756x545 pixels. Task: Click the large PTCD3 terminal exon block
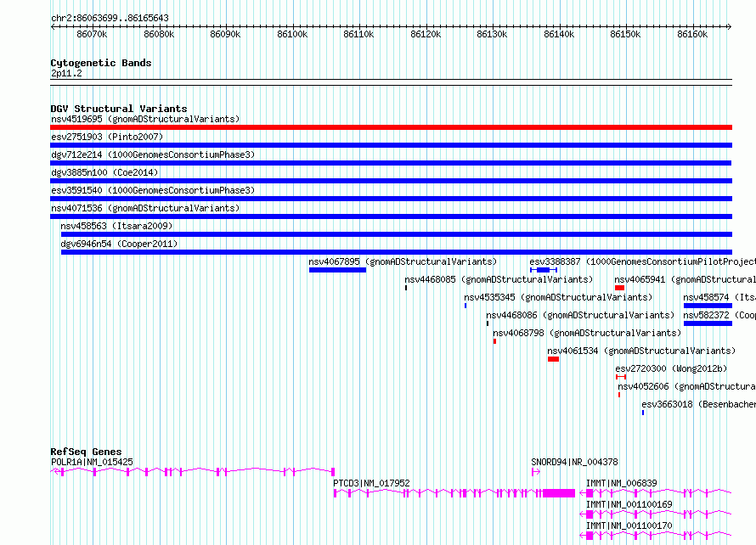(x=559, y=493)
